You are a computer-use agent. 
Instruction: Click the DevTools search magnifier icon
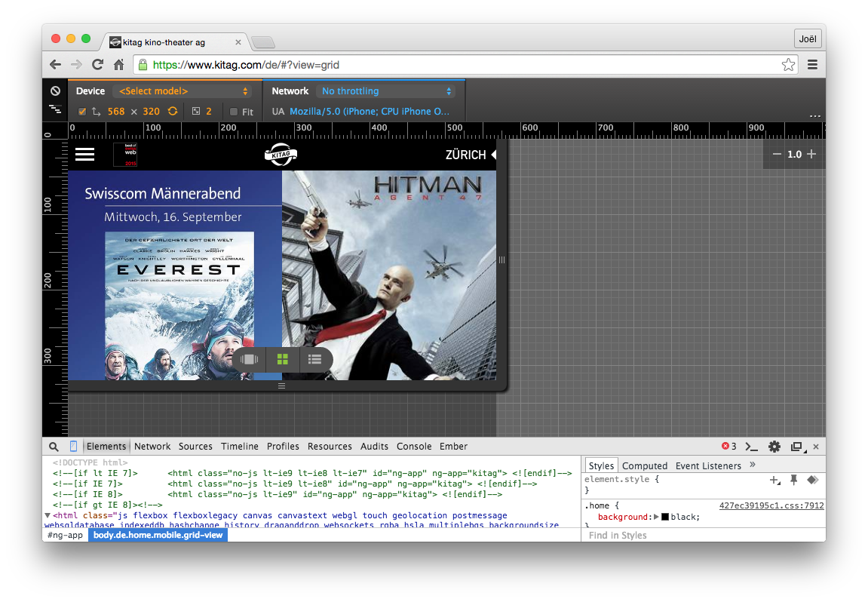pyautogui.click(x=54, y=447)
